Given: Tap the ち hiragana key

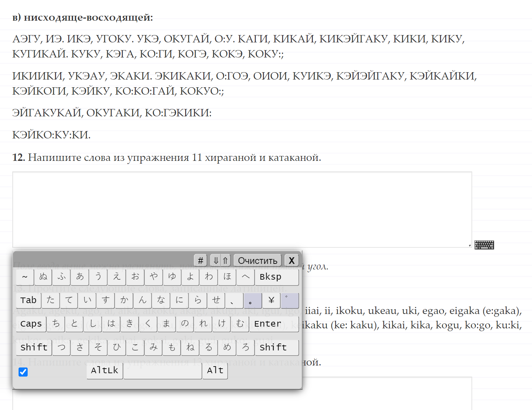Looking at the screenshot, I should coord(56,324).
